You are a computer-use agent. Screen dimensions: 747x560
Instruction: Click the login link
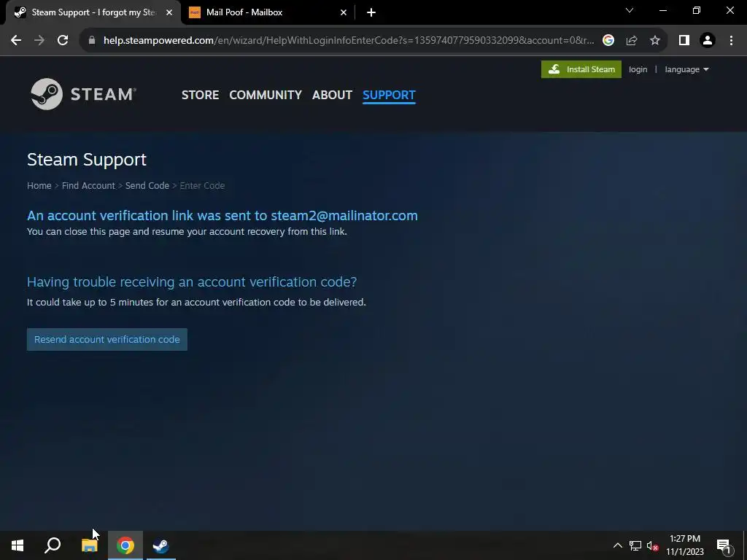[x=638, y=69]
